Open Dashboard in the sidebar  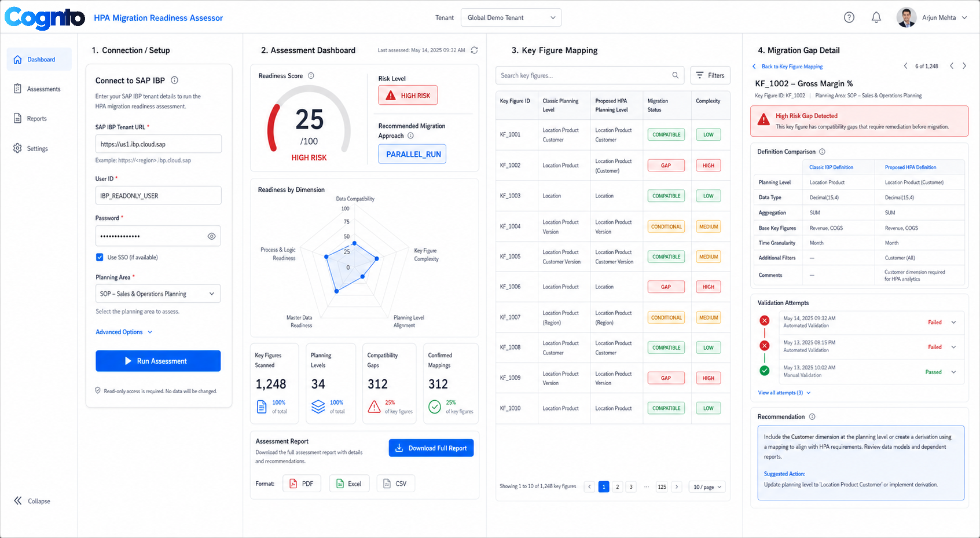pyautogui.click(x=39, y=60)
